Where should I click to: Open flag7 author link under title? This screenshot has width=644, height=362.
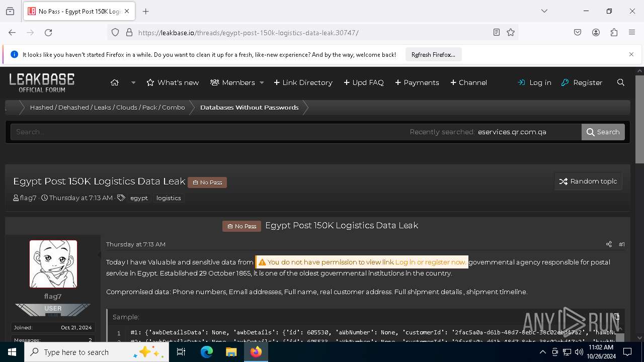pyautogui.click(x=28, y=198)
